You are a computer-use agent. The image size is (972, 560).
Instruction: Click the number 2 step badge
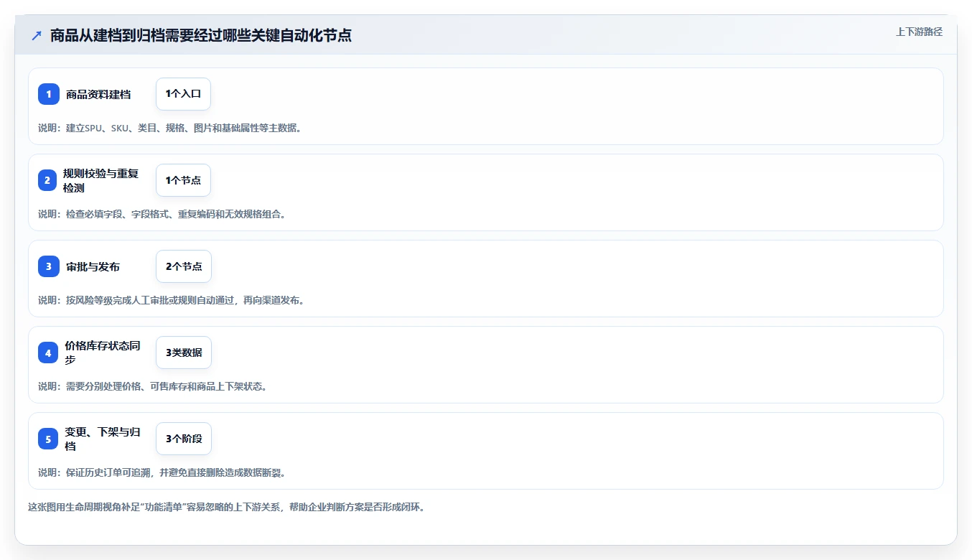pos(47,180)
